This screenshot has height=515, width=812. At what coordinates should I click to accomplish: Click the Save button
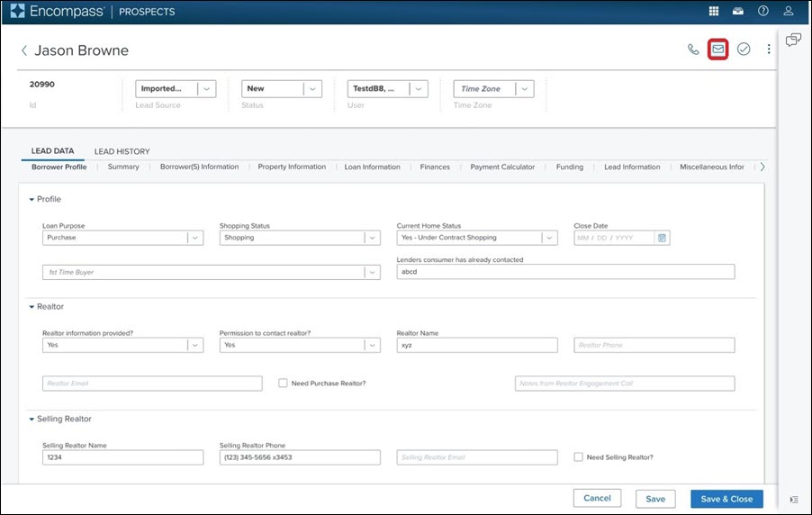point(655,499)
